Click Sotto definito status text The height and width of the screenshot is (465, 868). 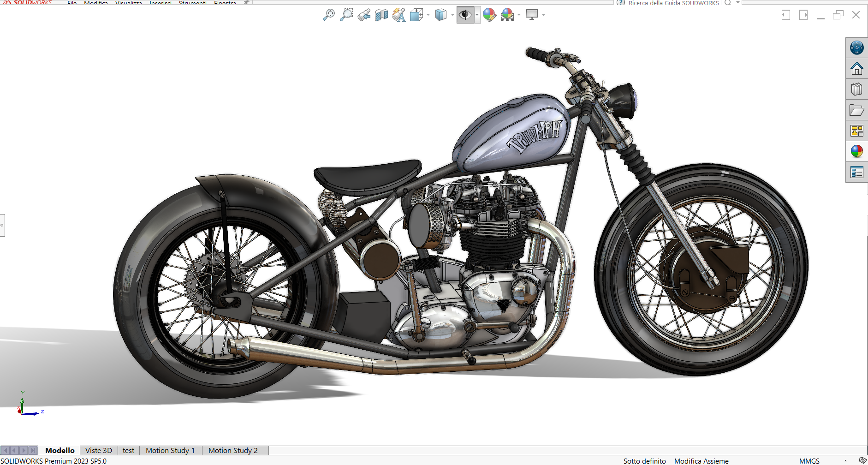[x=644, y=461]
